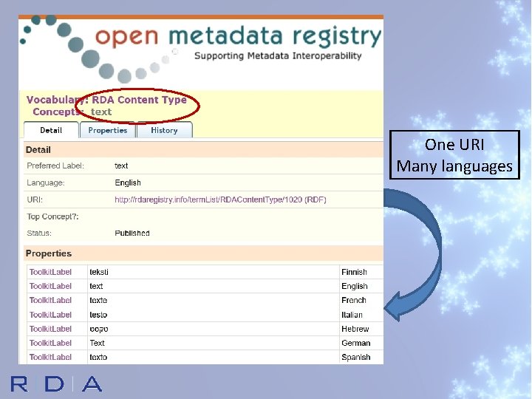Image resolution: width=532 pixels, height=399 pixels.
Task: Select the 'teksti' property value
Action: point(99,272)
